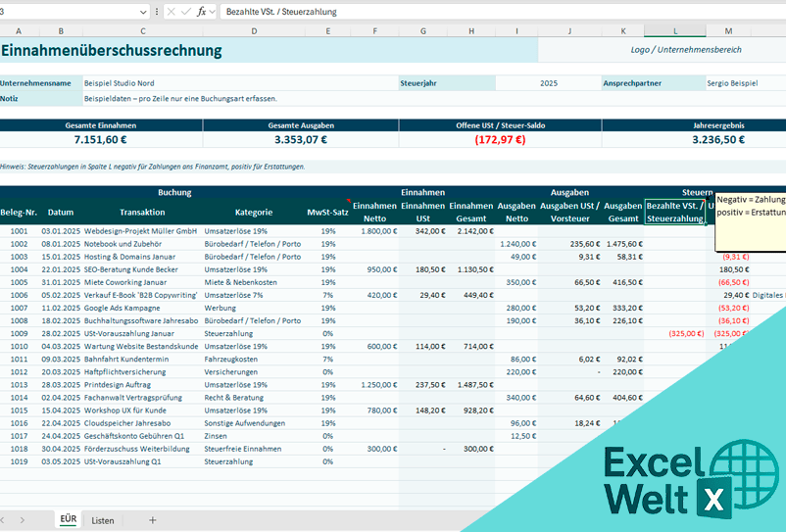Open the Insert Function fx button
The image size is (786, 532).
202,12
